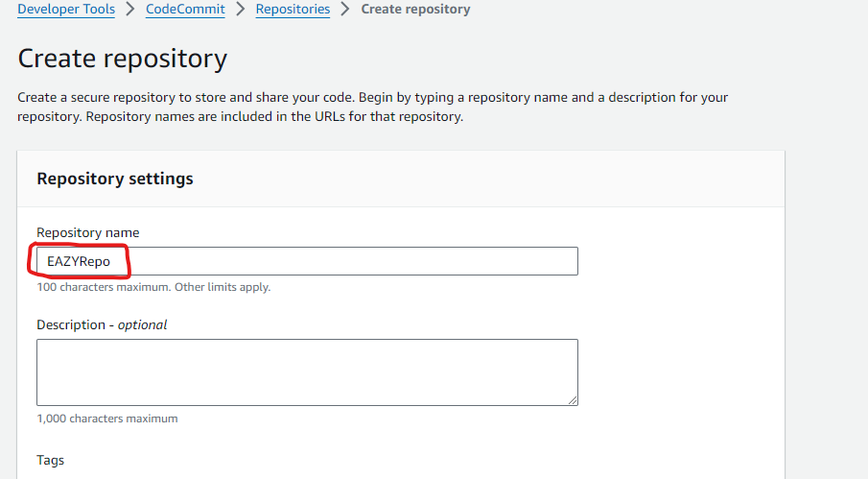Select the Create repository breadcrumb item
This screenshot has width=868, height=479.
pyautogui.click(x=415, y=10)
